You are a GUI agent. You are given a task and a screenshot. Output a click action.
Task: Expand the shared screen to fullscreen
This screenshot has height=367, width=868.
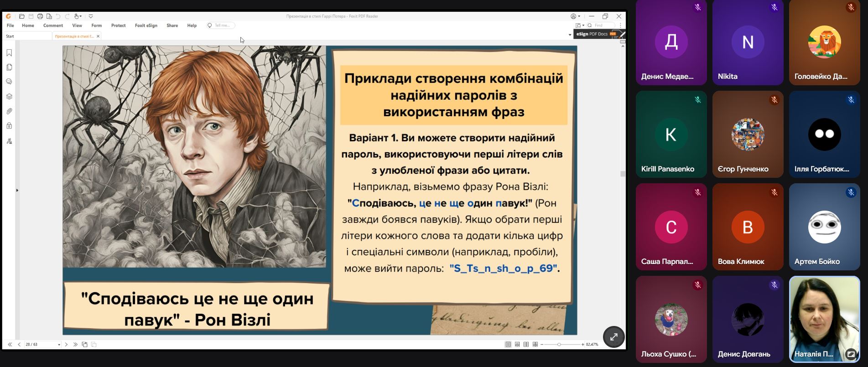pyautogui.click(x=613, y=337)
